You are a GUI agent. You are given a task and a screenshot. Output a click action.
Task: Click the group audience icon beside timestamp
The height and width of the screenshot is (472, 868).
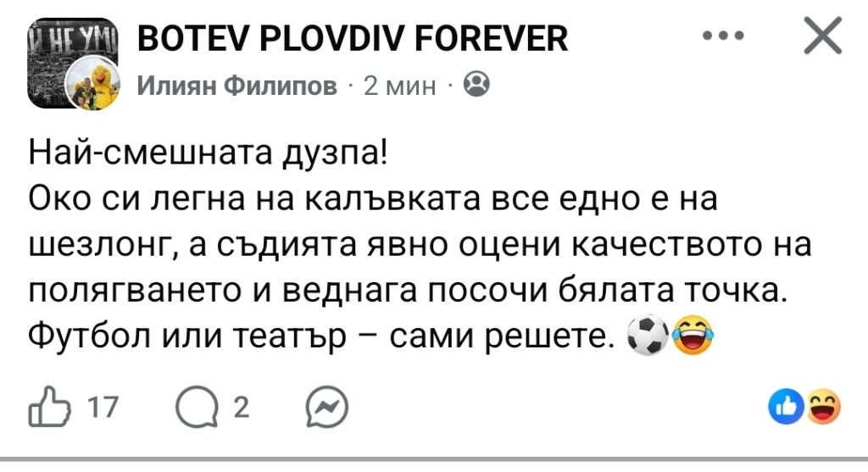pos(476,84)
